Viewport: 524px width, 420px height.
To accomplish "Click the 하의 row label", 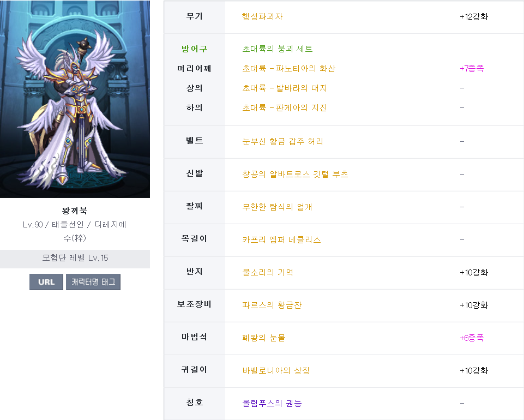I will [195, 107].
